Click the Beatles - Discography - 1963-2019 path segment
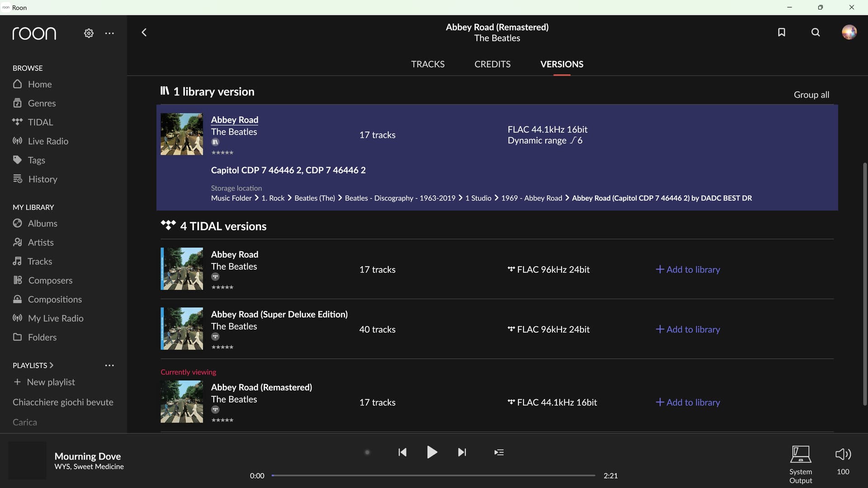The width and height of the screenshot is (868, 488). tap(400, 198)
